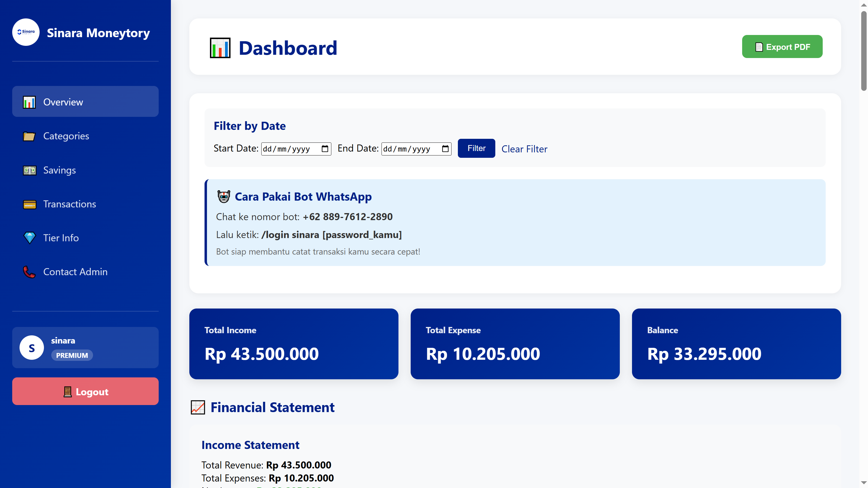
Task: Click the Categories folder icon
Action: click(x=30, y=136)
